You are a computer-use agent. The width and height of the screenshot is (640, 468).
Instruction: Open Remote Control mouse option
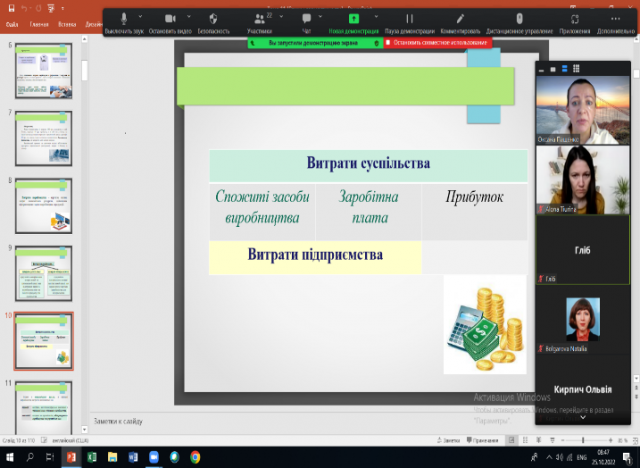(519, 23)
